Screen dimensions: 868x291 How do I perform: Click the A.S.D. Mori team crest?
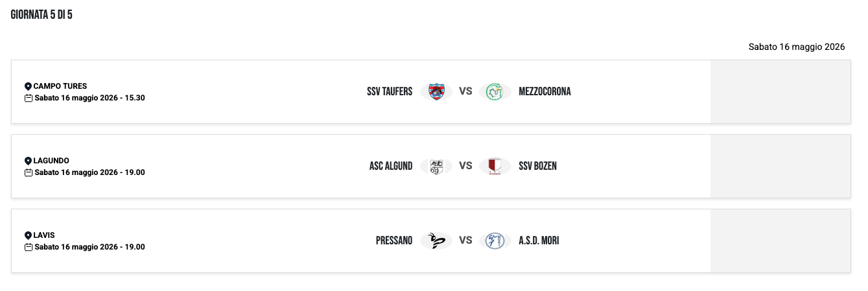[x=495, y=240]
